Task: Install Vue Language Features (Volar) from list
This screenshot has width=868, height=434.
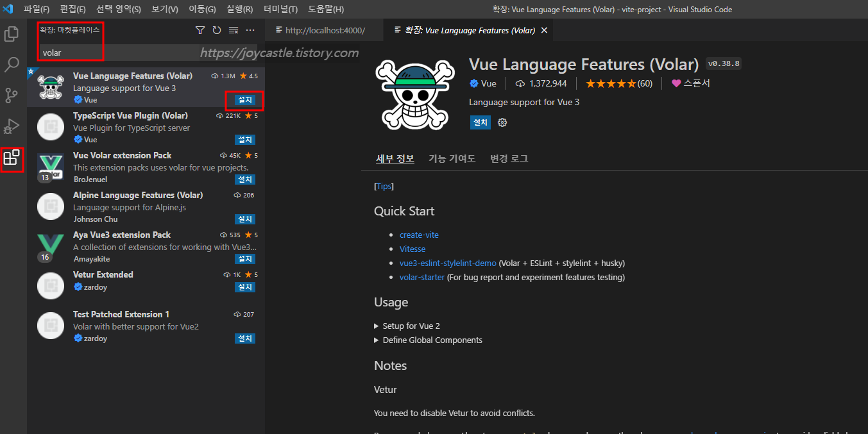Action: click(x=245, y=100)
